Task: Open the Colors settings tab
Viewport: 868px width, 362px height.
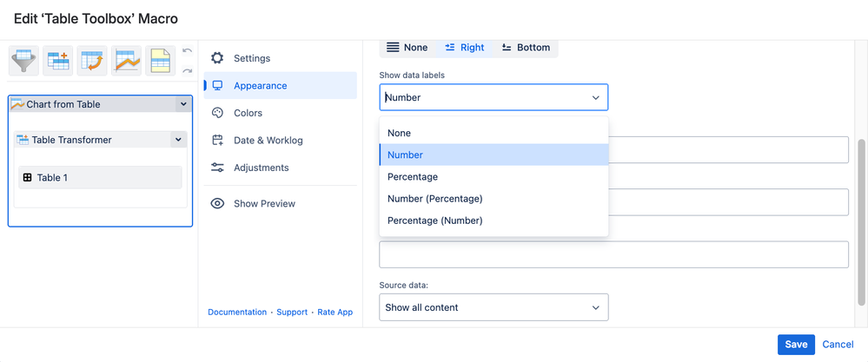Action: pyautogui.click(x=248, y=113)
